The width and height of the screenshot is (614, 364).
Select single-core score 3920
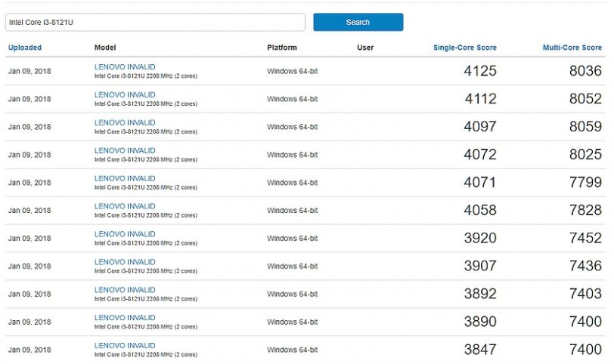click(480, 238)
